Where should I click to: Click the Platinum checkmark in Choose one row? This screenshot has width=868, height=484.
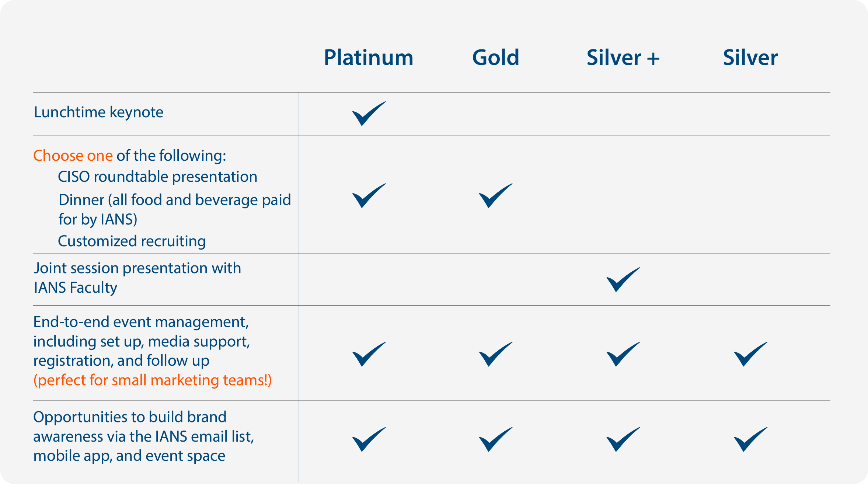369,195
